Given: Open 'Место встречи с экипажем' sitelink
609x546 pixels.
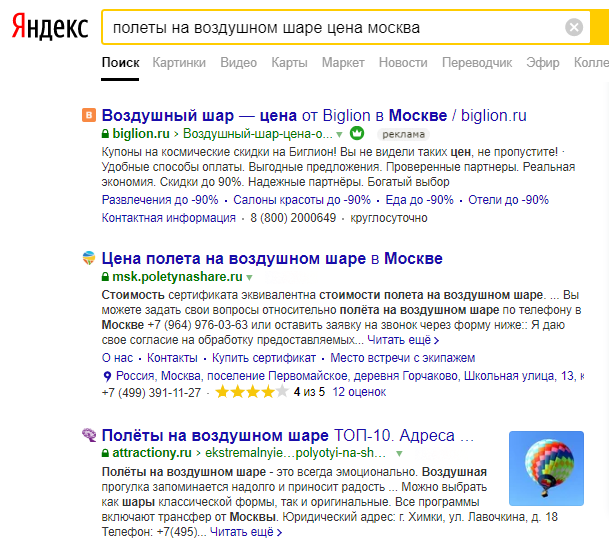Looking at the screenshot, I should pos(402,358).
